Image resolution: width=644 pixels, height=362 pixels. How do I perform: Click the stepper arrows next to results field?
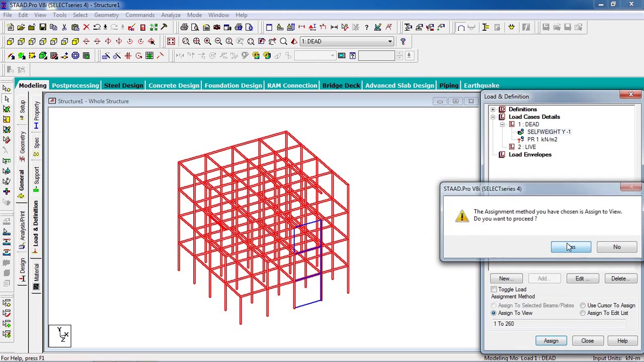399,55
